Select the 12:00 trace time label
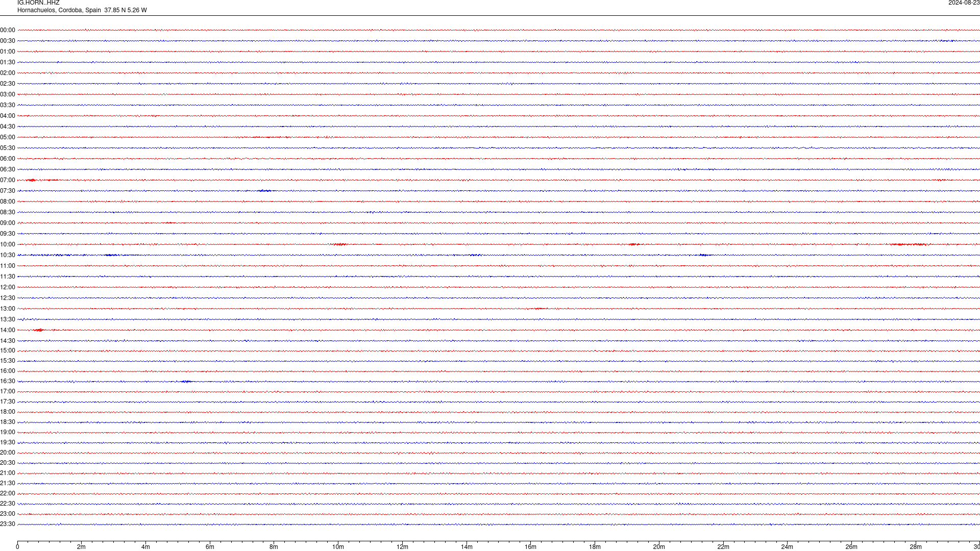The image size is (980, 551). coord(8,287)
